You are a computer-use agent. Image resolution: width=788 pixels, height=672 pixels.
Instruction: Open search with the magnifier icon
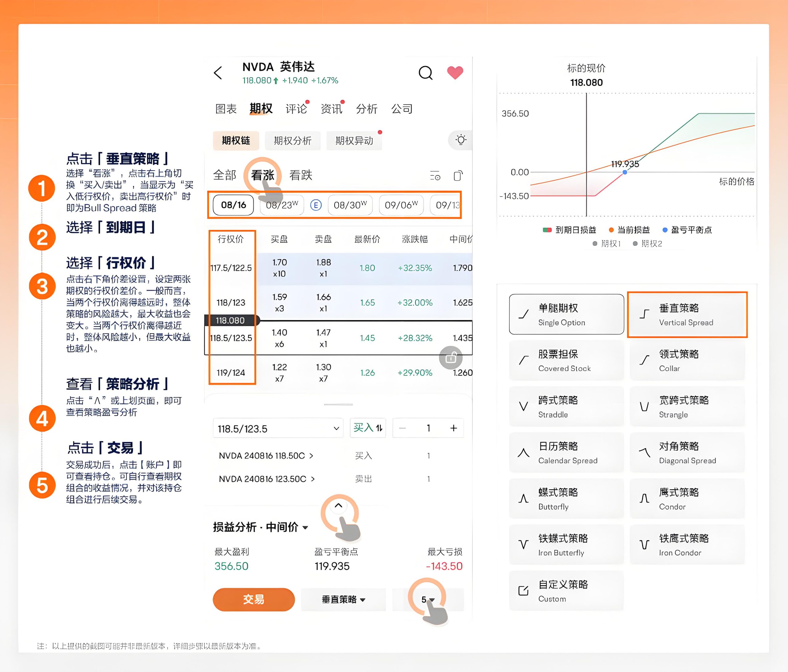(426, 73)
